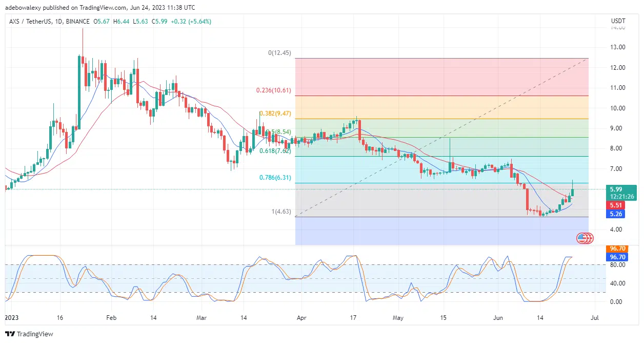Click the Apr date on time axis
The height and width of the screenshot is (343, 644).
[301, 318]
